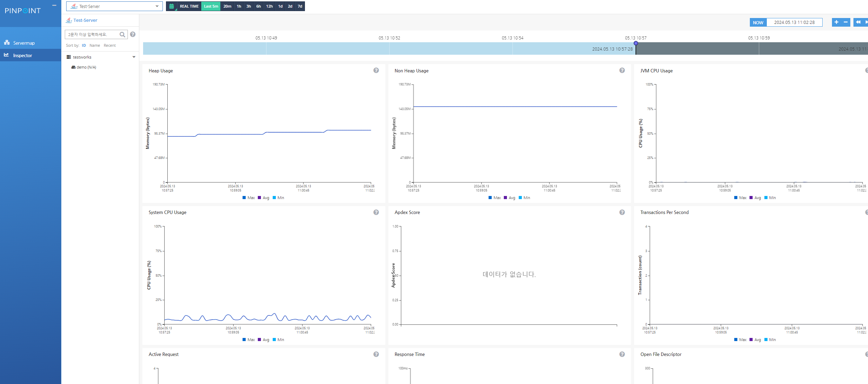Sort agents by Recent
868x384 pixels.
tap(110, 45)
